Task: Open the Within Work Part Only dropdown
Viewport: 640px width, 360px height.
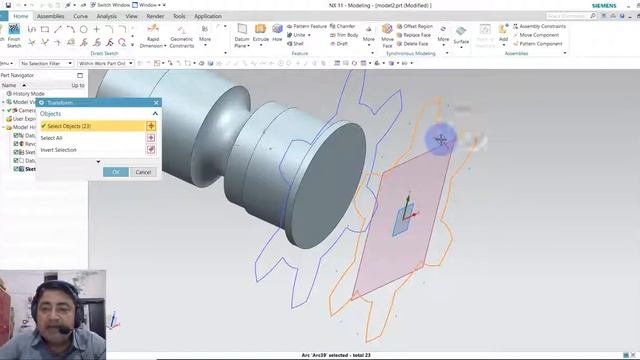Action: coord(105,63)
